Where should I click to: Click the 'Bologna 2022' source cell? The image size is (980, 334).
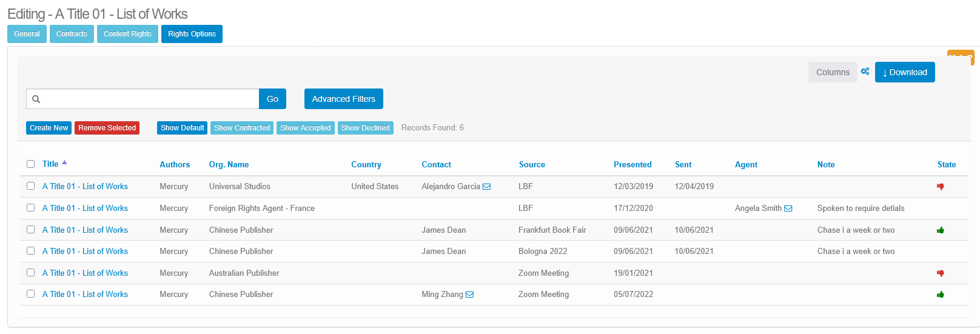pos(543,251)
